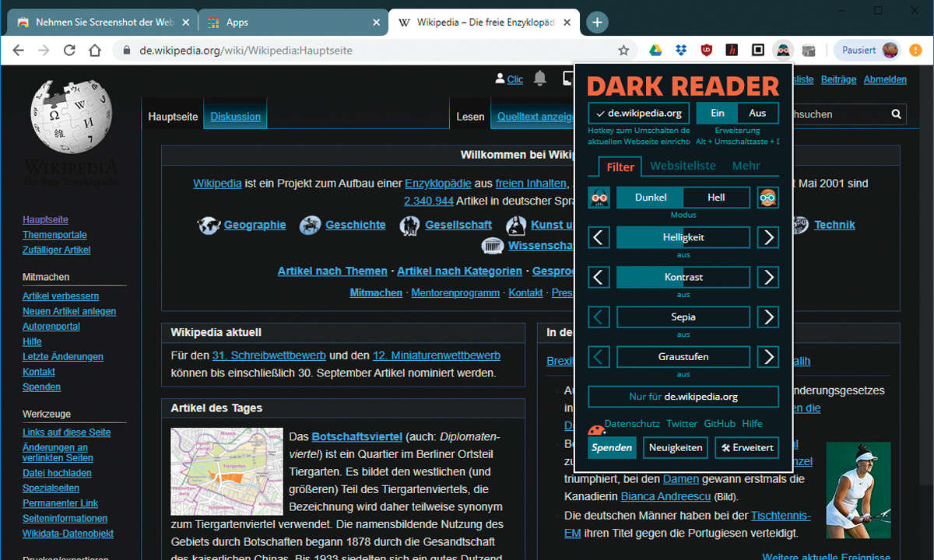Switch to the Websiteliste tab
Viewport: 934px width, 560px height.
(683, 166)
